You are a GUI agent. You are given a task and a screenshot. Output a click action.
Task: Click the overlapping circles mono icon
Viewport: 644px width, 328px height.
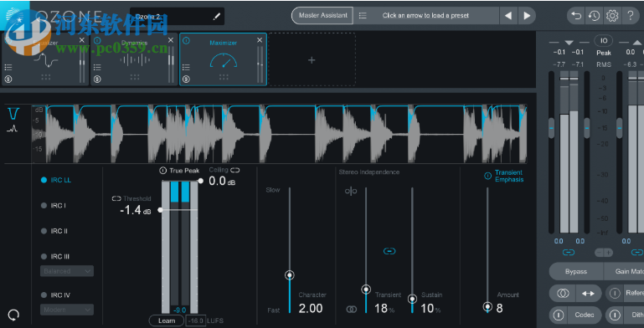tap(563, 293)
